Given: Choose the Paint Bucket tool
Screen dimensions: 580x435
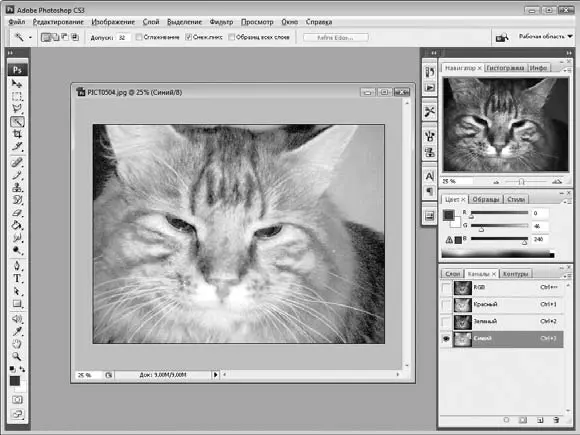Looking at the screenshot, I should click(17, 225).
